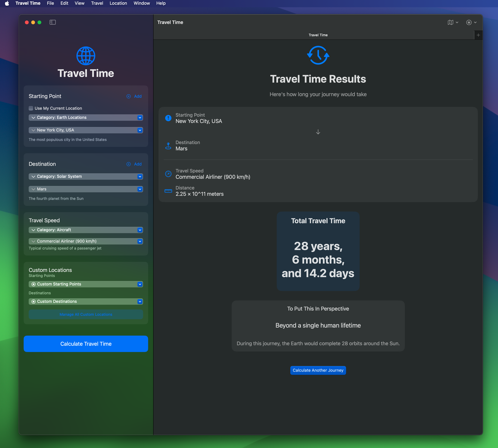The width and height of the screenshot is (498, 448).
Task: Click the speedometer icon beside Travel Speed
Action: (x=168, y=174)
